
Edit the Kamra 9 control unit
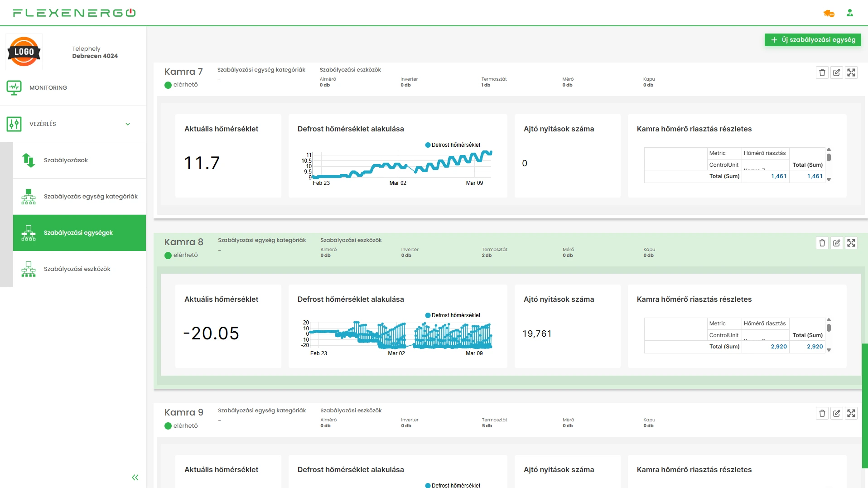pyautogui.click(x=837, y=413)
